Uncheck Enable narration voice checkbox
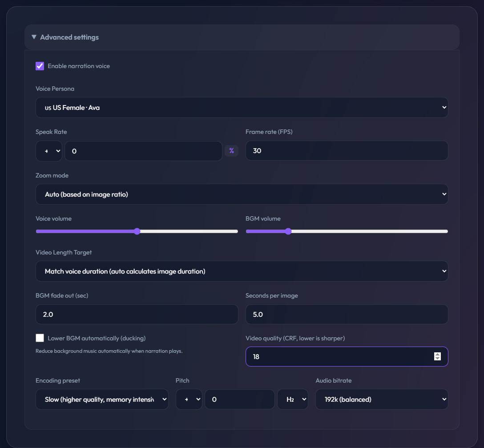The image size is (484, 448). coord(40,66)
